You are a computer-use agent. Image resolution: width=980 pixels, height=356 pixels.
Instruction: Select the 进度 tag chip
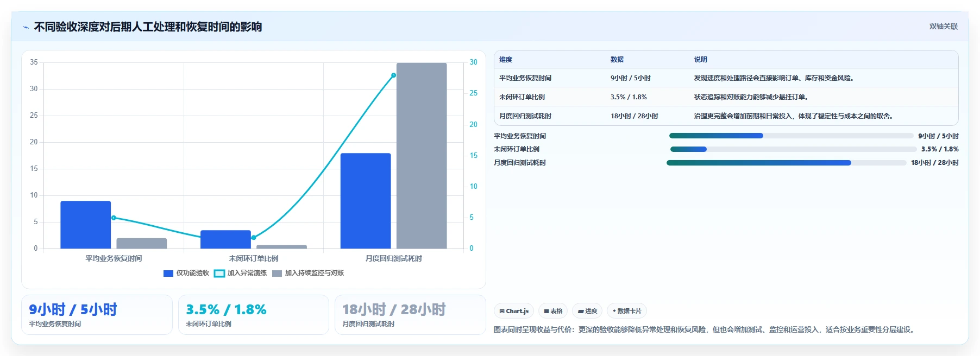587,311
